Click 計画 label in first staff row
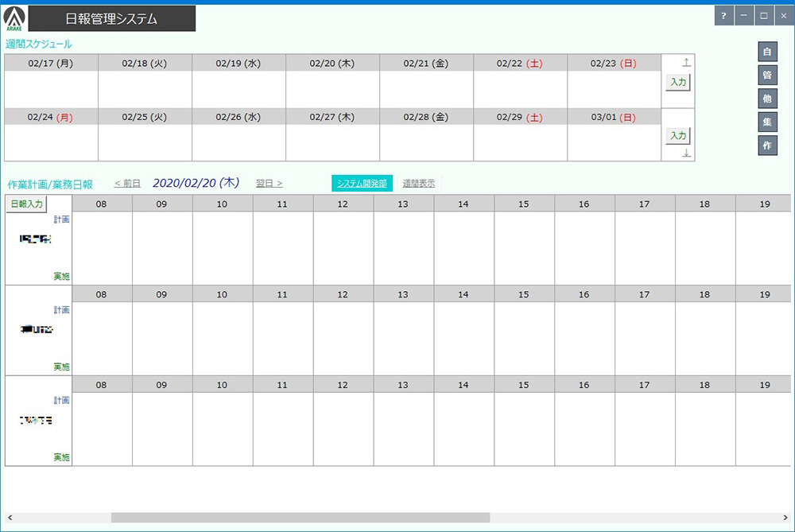This screenshot has width=795, height=532. (x=62, y=219)
